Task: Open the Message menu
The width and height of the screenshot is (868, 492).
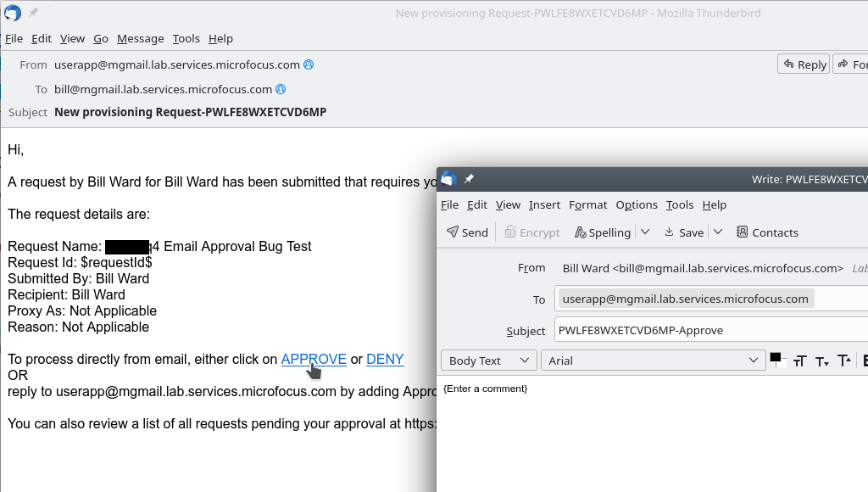Action: pyautogui.click(x=140, y=38)
